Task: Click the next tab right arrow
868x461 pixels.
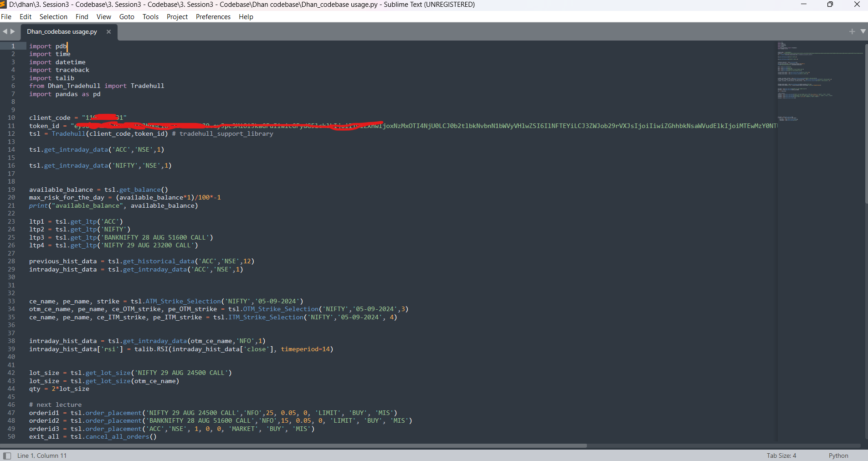Action: (x=13, y=31)
